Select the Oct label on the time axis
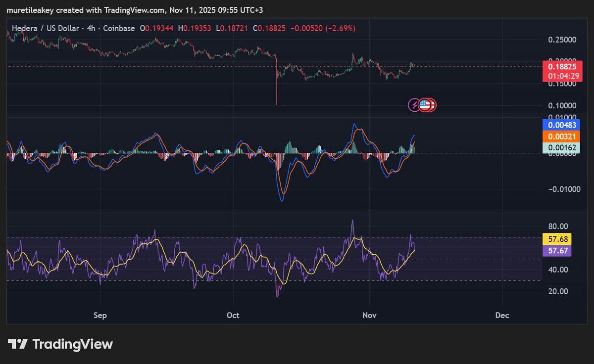Image resolution: width=594 pixels, height=364 pixels. tap(233, 315)
